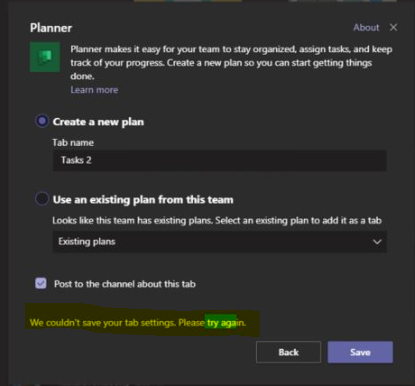This screenshot has height=386, width=415.
Task: Click the Planner description paragraph
Action: pyautogui.click(x=231, y=63)
